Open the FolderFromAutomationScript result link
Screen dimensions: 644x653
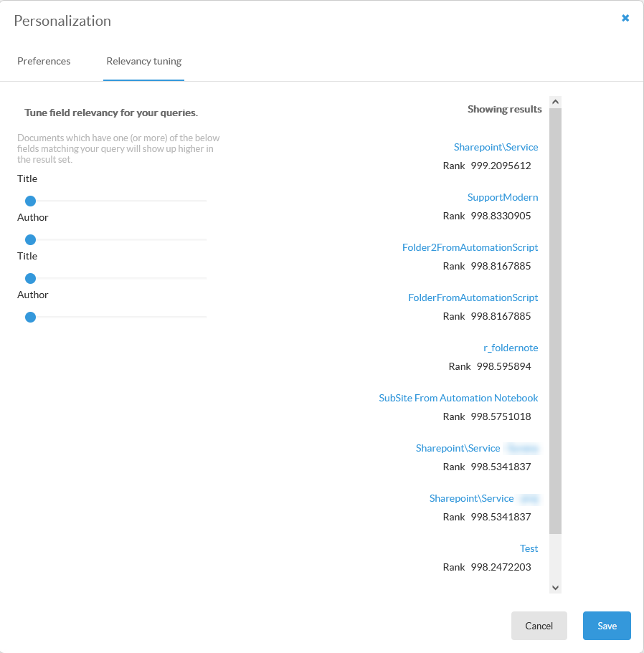coord(473,297)
